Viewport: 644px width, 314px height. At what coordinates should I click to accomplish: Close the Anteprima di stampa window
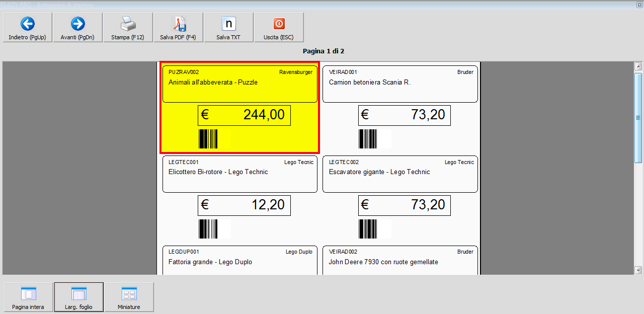point(640,5)
